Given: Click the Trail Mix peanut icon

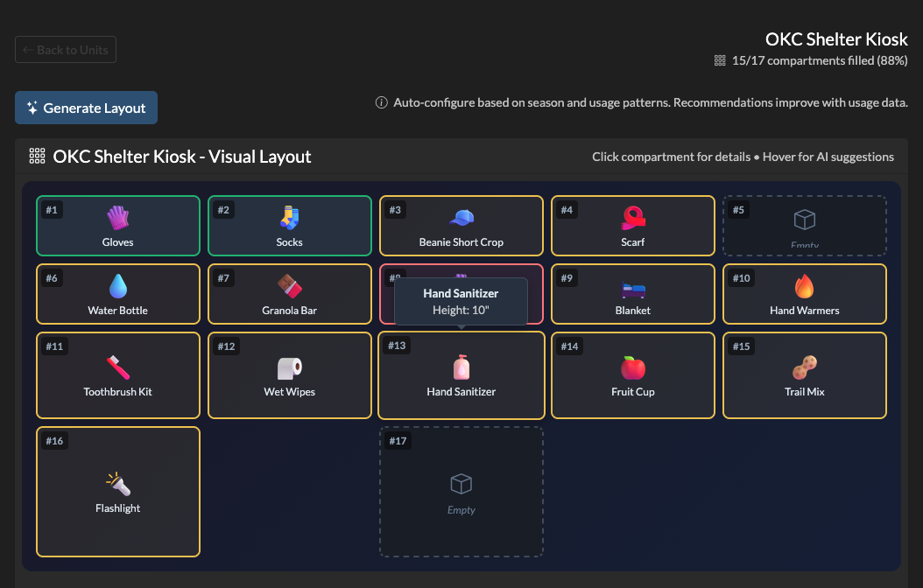Looking at the screenshot, I should (x=805, y=367).
